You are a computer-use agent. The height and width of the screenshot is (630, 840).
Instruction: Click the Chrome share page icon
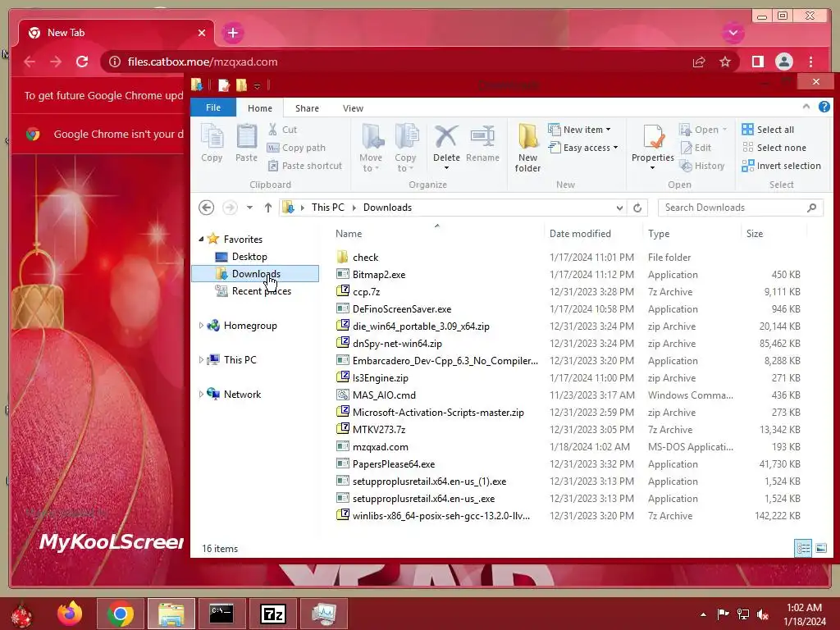[x=699, y=62]
